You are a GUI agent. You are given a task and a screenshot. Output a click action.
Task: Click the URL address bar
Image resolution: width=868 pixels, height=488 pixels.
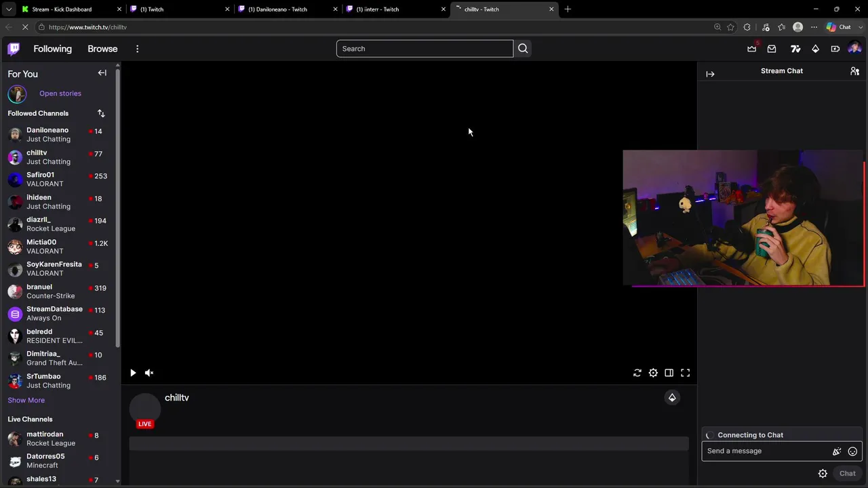[373, 27]
